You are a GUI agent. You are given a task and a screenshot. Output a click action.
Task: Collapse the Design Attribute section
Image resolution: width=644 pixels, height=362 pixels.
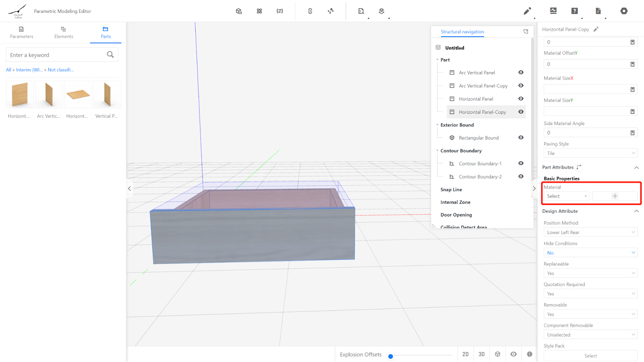[636, 211]
